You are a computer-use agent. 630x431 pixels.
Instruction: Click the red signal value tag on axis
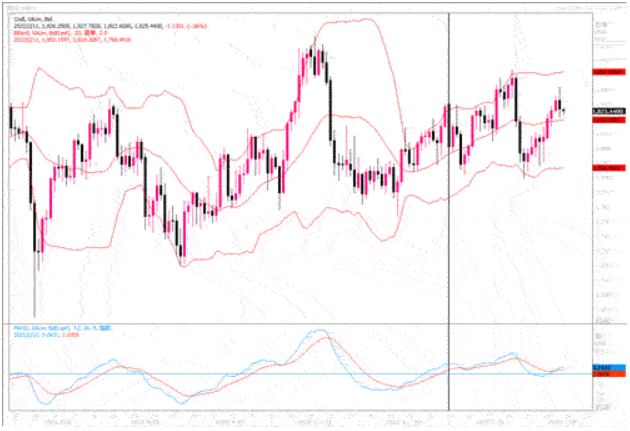(x=603, y=375)
